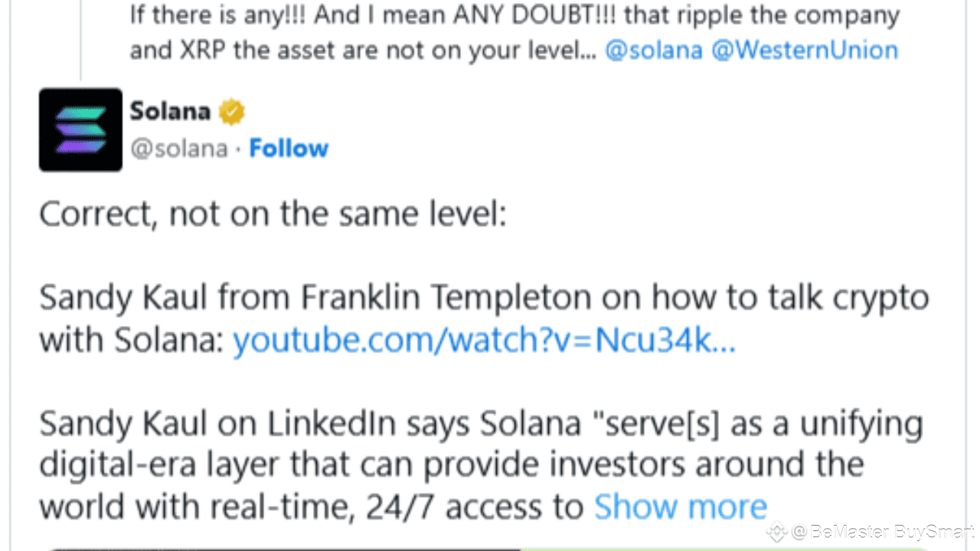The width and height of the screenshot is (980, 551).
Task: Click the reply thread line on the left
Action: (82, 38)
